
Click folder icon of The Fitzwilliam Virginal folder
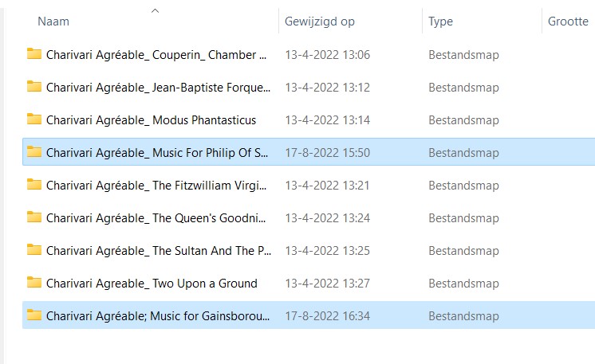pyautogui.click(x=34, y=185)
